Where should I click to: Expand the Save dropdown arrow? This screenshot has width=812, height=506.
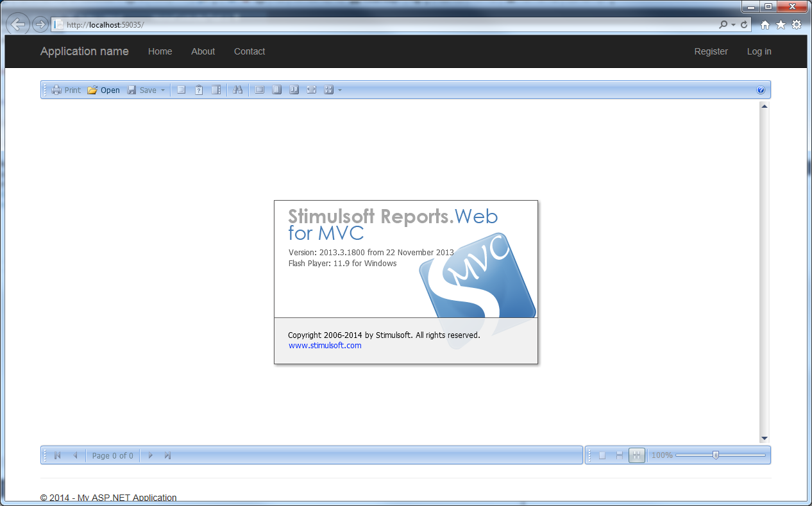point(163,90)
